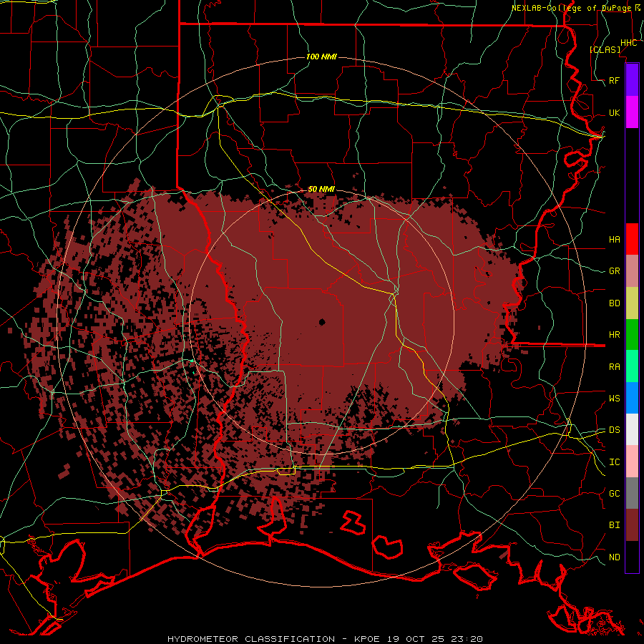Pick the HR green legend swatch
Viewport: 644px width, 644px height.
click(632, 335)
